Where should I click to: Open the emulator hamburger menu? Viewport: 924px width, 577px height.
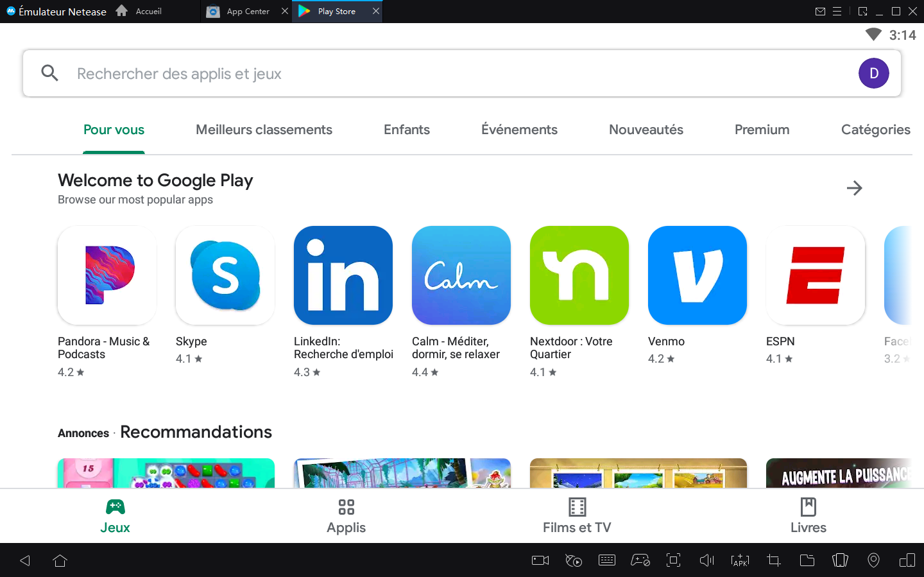[837, 12]
